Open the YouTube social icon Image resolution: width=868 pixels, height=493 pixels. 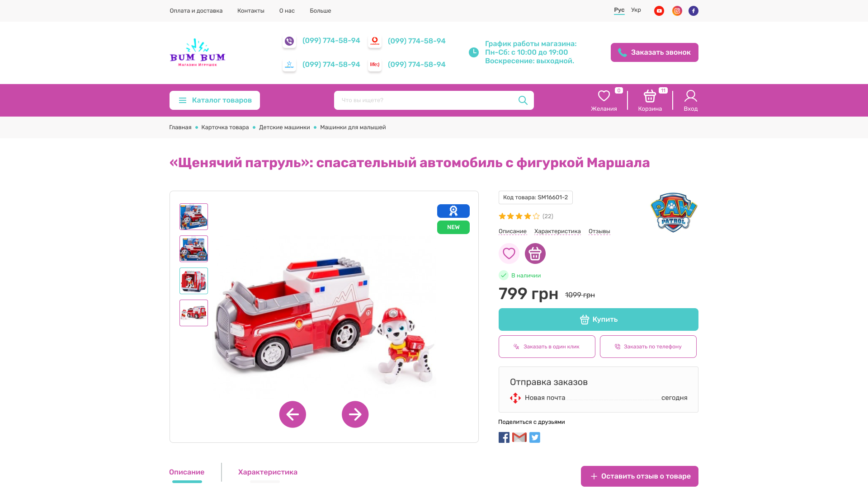[659, 11]
